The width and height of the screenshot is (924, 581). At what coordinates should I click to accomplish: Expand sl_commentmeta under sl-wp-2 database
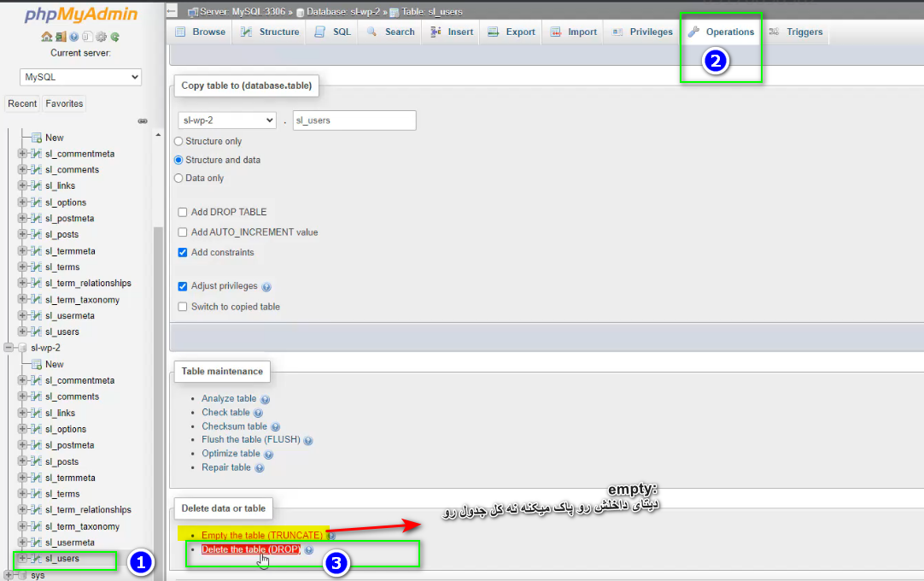pos(22,380)
